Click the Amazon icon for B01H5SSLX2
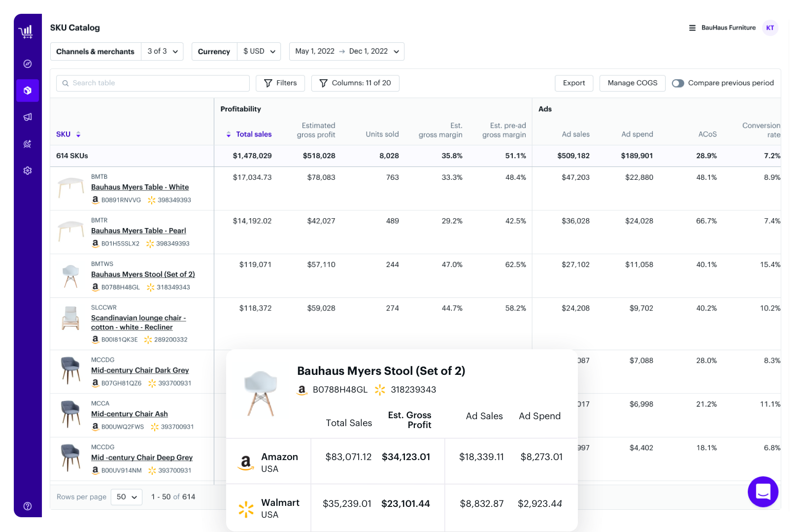The width and height of the screenshot is (804, 532). (95, 243)
